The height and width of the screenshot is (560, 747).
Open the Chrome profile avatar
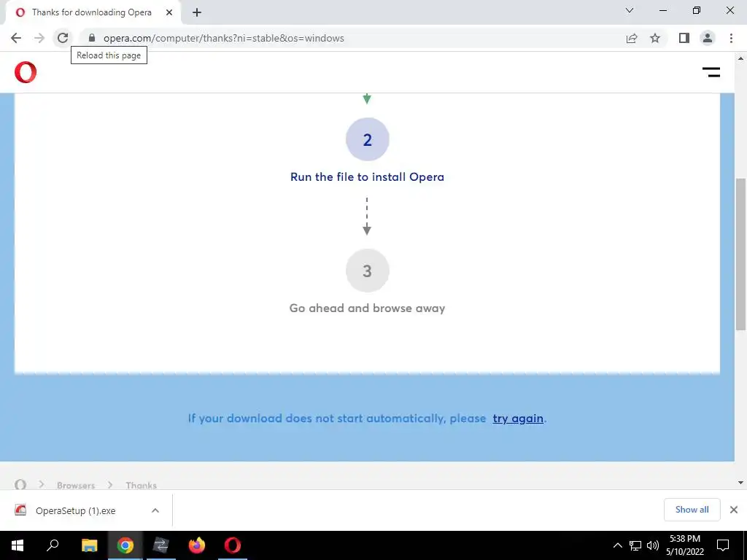coord(708,38)
